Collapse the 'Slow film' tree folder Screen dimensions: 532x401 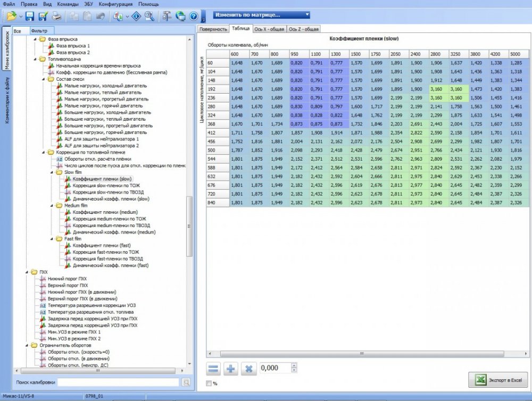tap(51, 172)
